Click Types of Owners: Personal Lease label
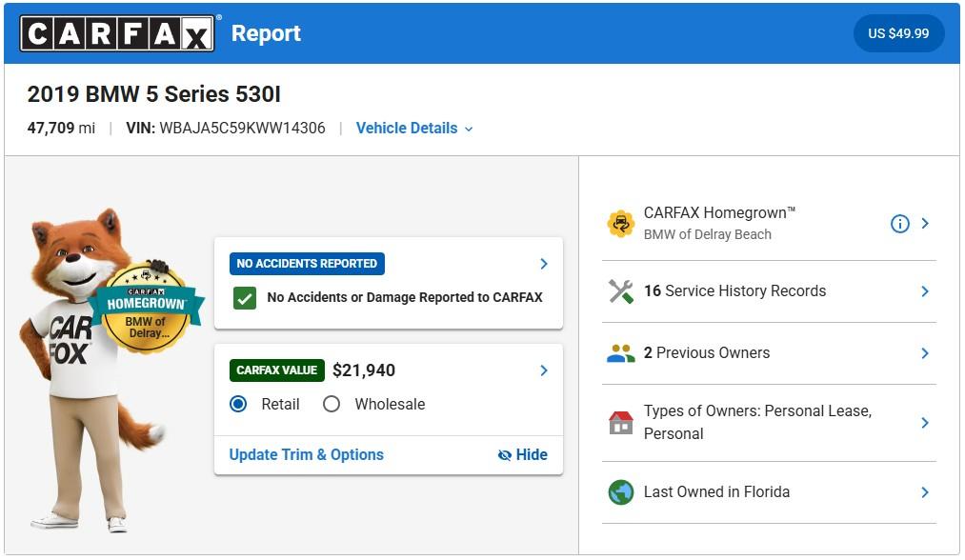 pos(757,422)
